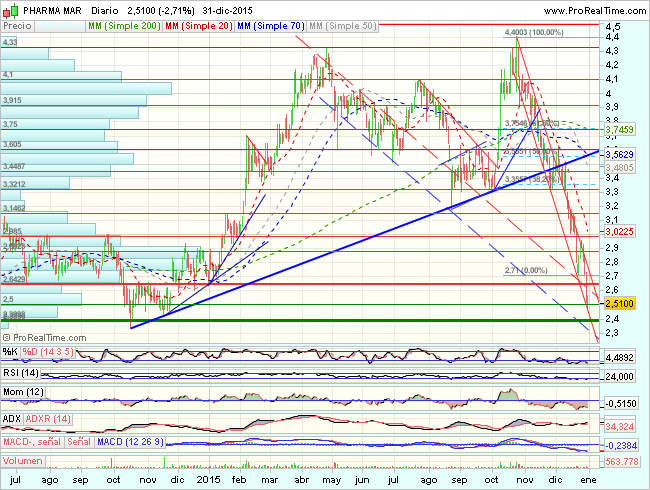Click the Señal label in MACD panel
Image resolution: width=650 pixels, height=490 pixels.
[x=79, y=442]
